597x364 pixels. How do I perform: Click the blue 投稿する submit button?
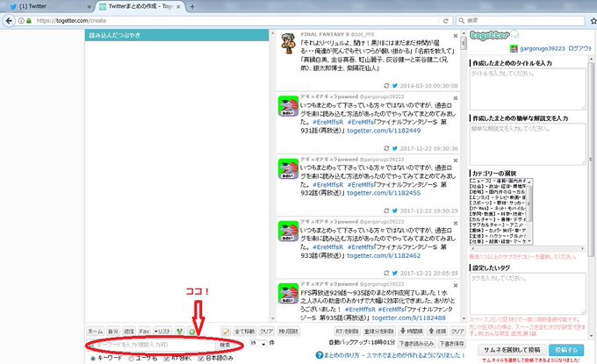pos(565,350)
